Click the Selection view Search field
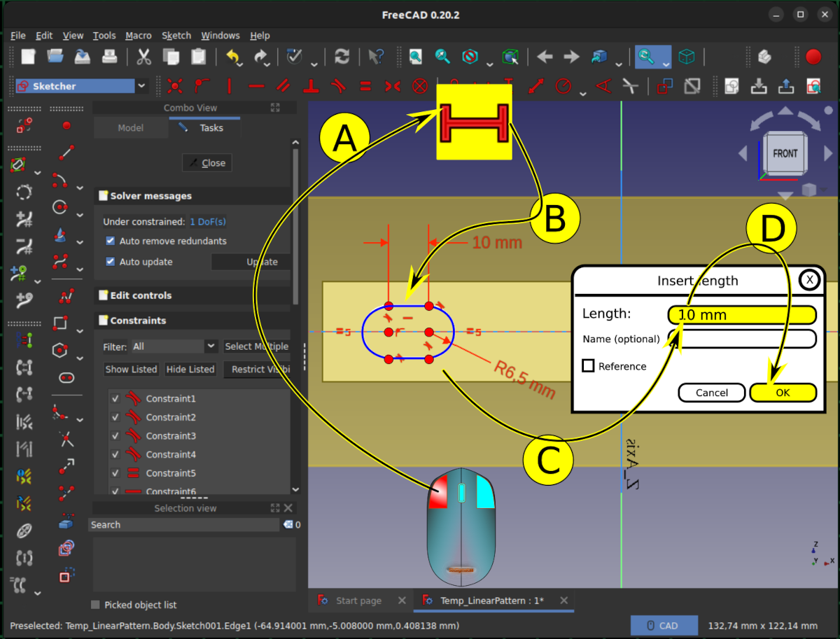 click(184, 525)
